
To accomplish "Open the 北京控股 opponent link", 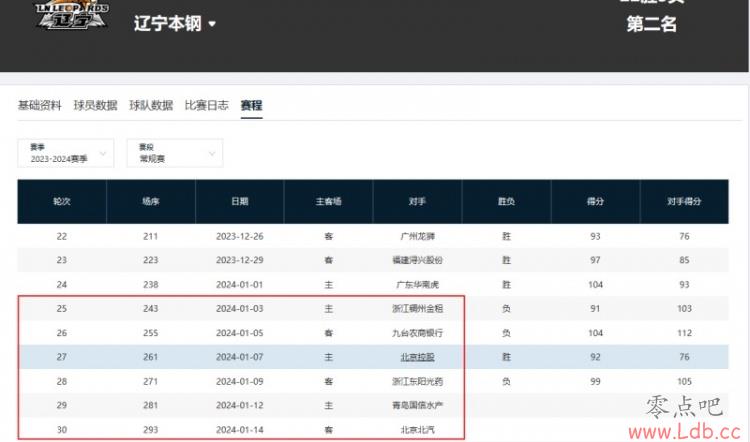I will [417, 357].
